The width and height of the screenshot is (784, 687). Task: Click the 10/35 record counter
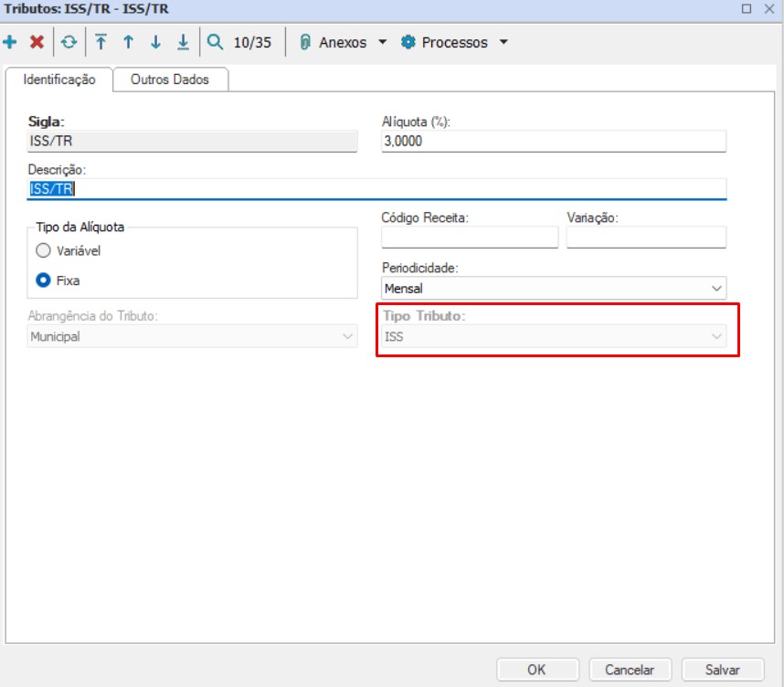tap(252, 43)
